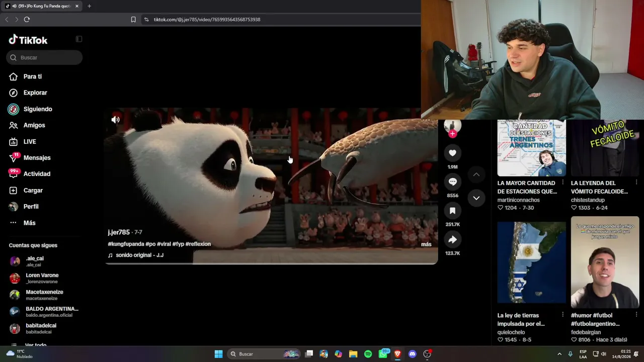Open the Argentina map video thumbnail
Screen dimensions: 644x362
click(x=531, y=262)
